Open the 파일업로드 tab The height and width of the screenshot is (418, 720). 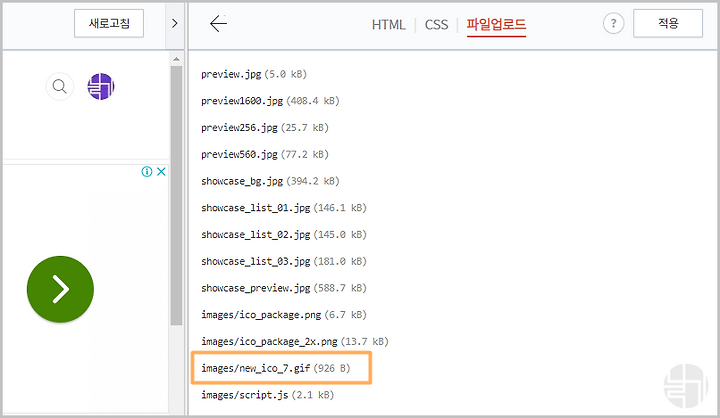coord(496,24)
